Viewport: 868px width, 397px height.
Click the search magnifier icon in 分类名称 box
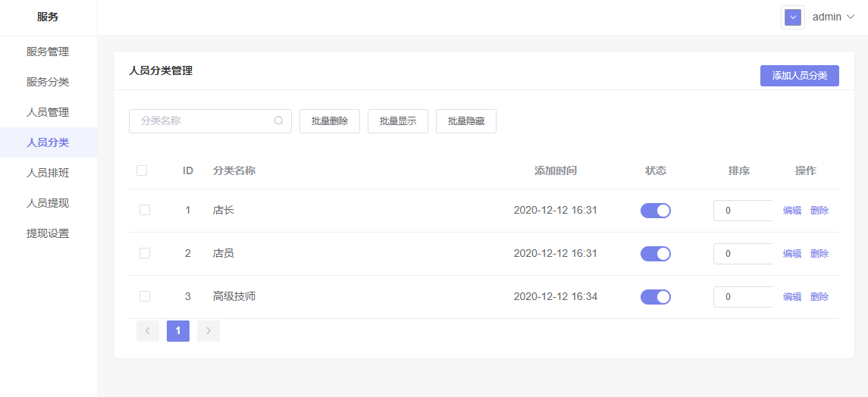tap(278, 120)
